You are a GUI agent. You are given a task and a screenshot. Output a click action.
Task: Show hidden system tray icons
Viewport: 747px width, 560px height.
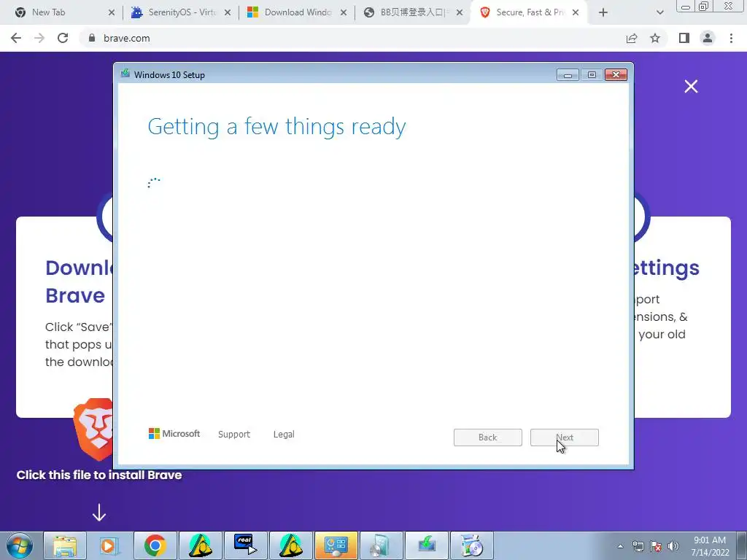coord(620,546)
